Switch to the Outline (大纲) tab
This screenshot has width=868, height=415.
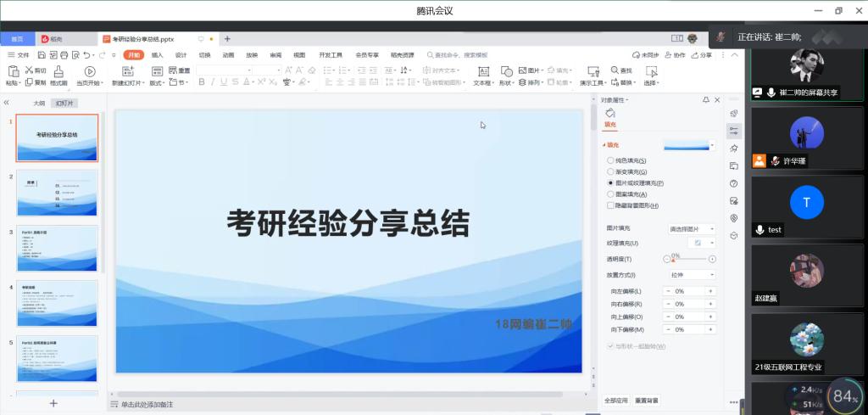39,103
